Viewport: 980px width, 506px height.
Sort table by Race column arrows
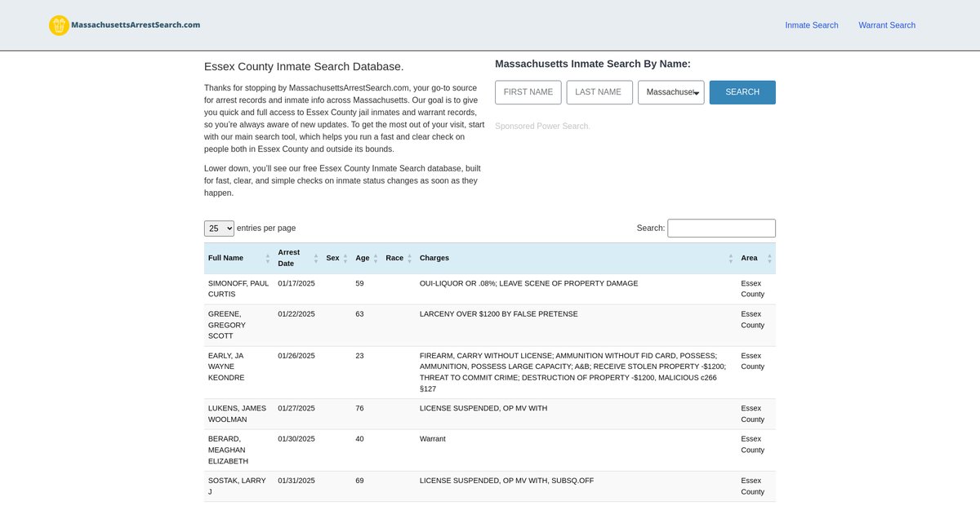click(409, 258)
